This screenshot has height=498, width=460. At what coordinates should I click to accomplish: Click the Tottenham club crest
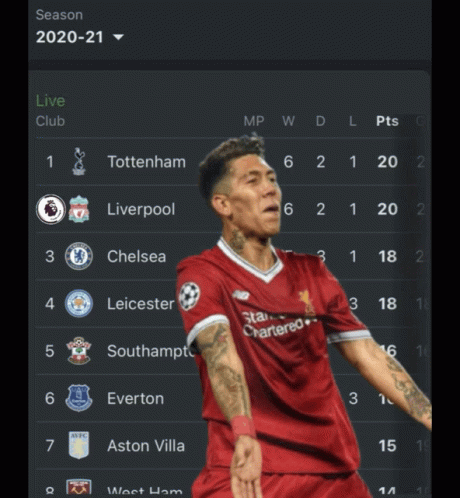79,161
